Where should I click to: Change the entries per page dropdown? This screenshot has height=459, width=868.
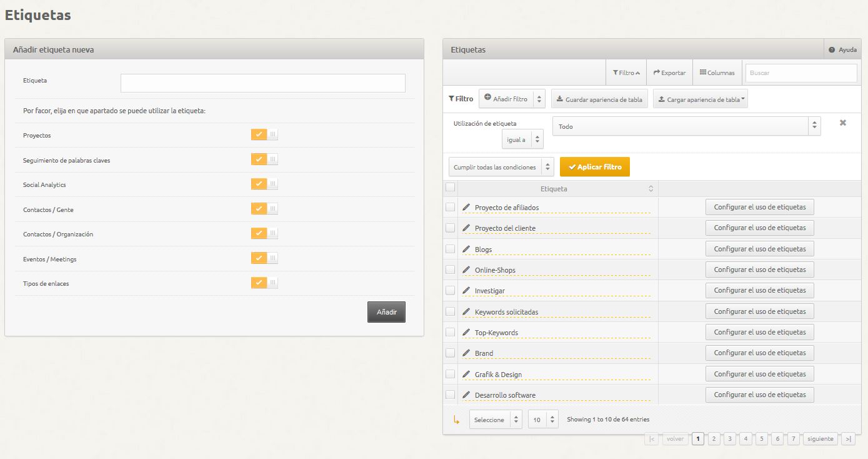pyautogui.click(x=543, y=420)
